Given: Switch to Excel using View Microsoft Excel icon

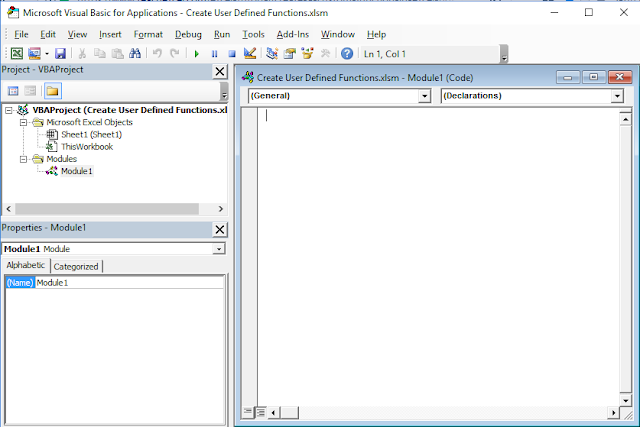Looking at the screenshot, I should tap(17, 54).
